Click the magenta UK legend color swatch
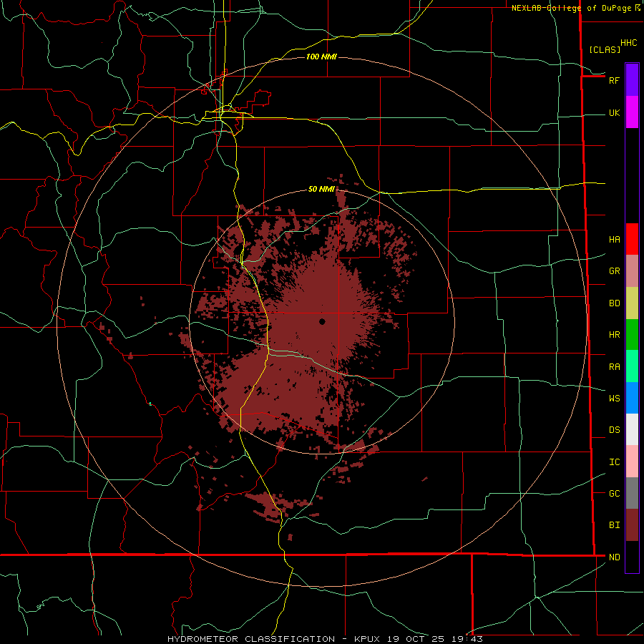 (x=632, y=112)
